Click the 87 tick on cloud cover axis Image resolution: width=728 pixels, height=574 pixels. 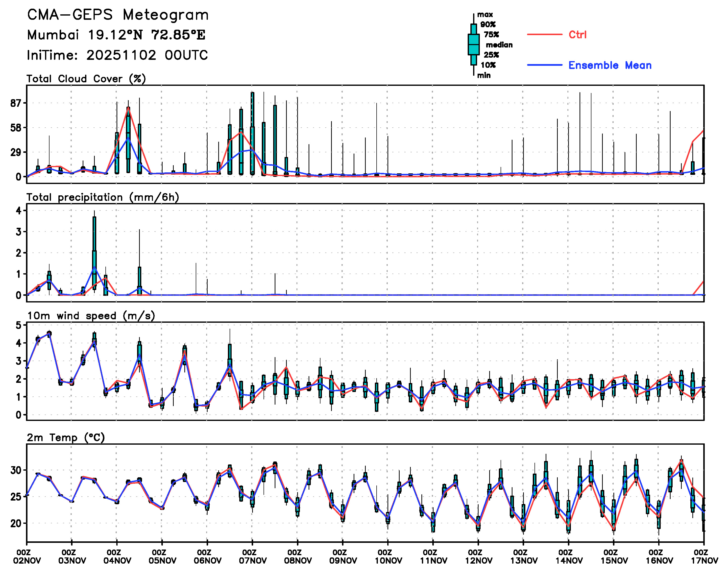click(16, 103)
